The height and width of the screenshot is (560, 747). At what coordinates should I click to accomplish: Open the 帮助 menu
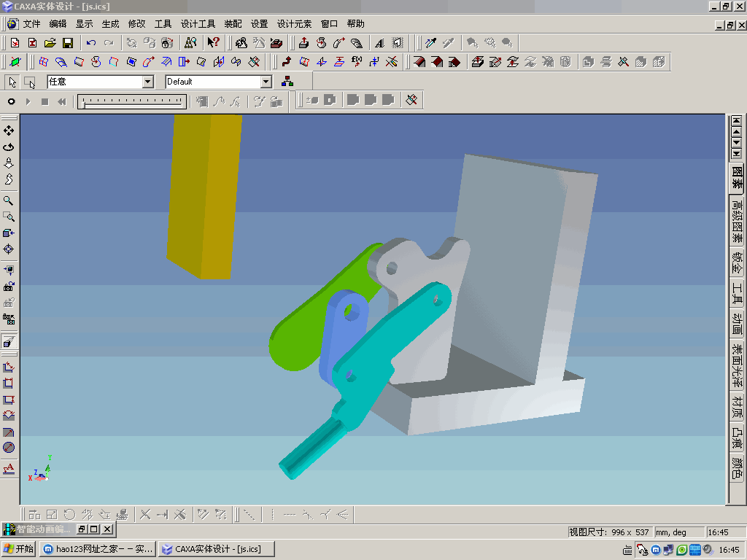click(355, 24)
